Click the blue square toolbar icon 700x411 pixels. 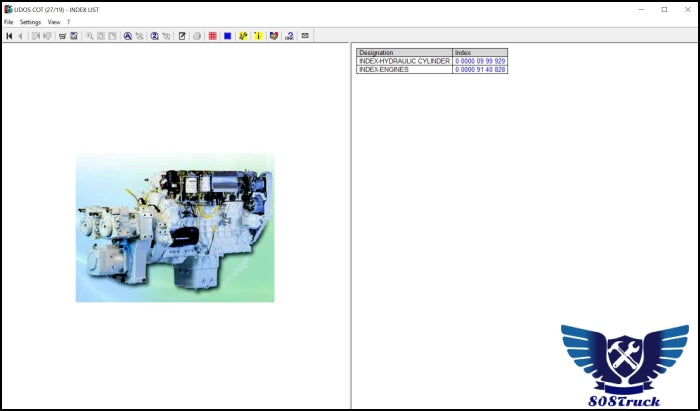(x=227, y=36)
